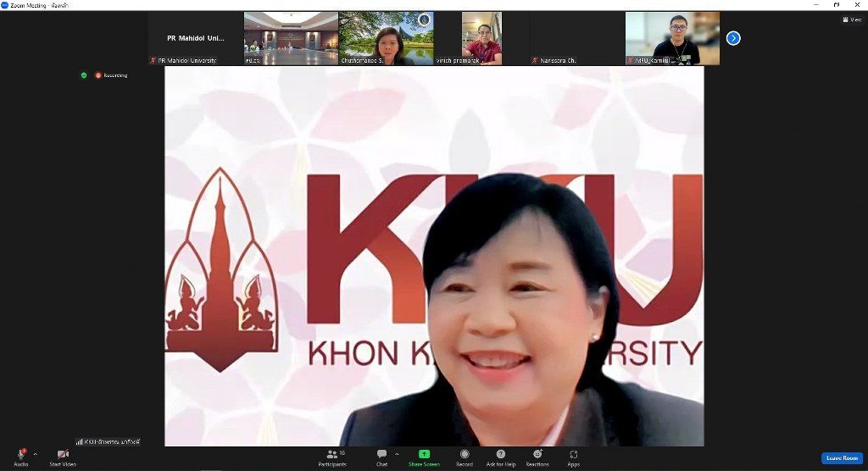
Task: Click the green Share Screen button
Action: click(x=424, y=457)
